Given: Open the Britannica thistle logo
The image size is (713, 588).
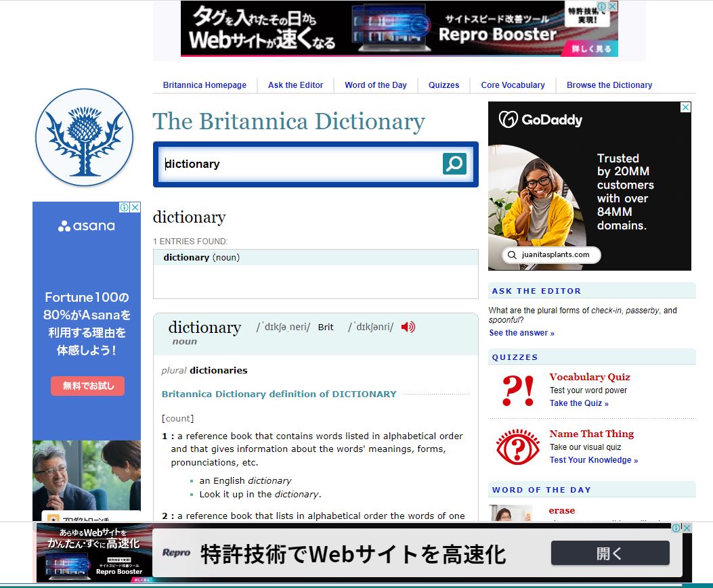Looking at the screenshot, I should pyautogui.click(x=85, y=137).
